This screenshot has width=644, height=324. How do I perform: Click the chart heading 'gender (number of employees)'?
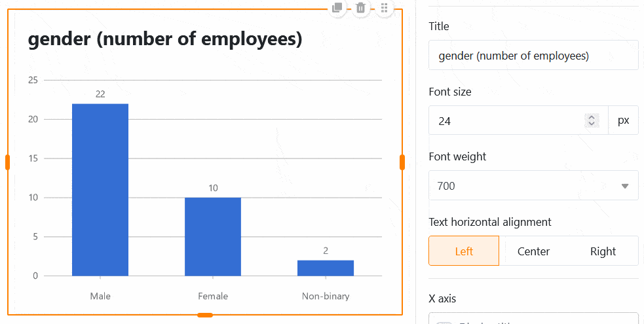pos(165,39)
